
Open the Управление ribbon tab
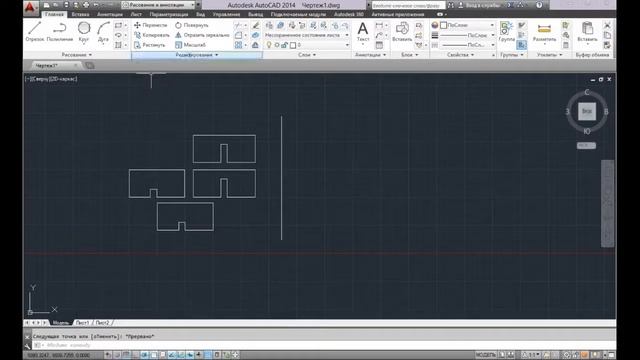(x=226, y=14)
